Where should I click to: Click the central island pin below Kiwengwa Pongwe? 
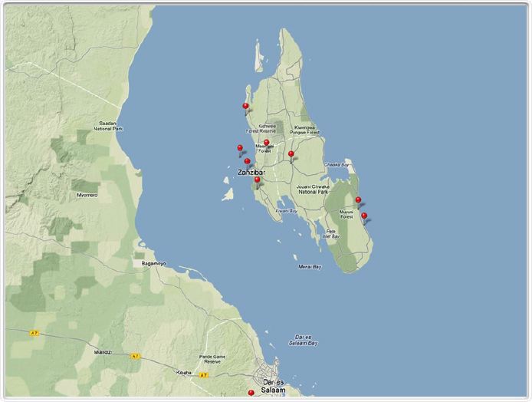291,155
